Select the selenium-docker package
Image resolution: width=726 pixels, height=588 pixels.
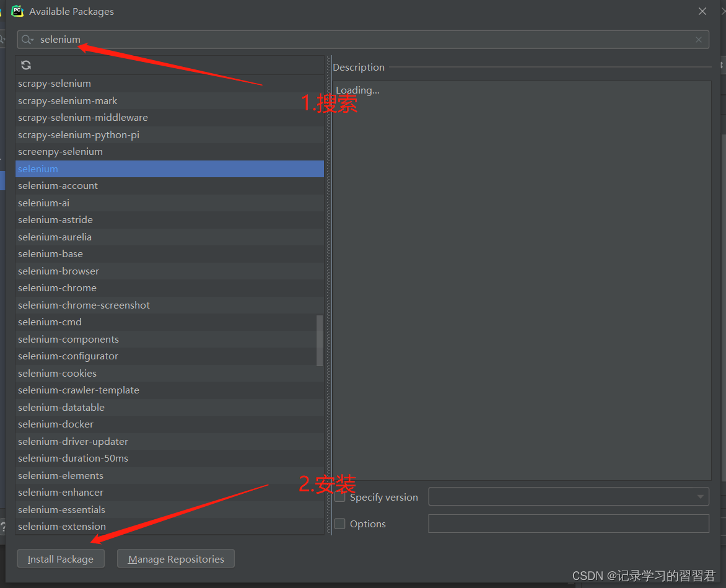(x=170, y=424)
